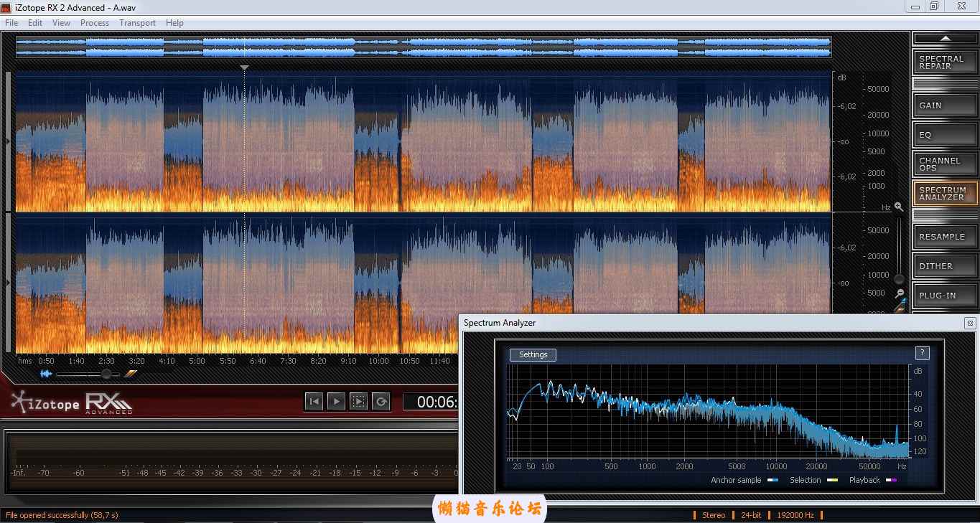Click the 'hms' time format label
This screenshot has height=523, width=980.
click(25, 361)
